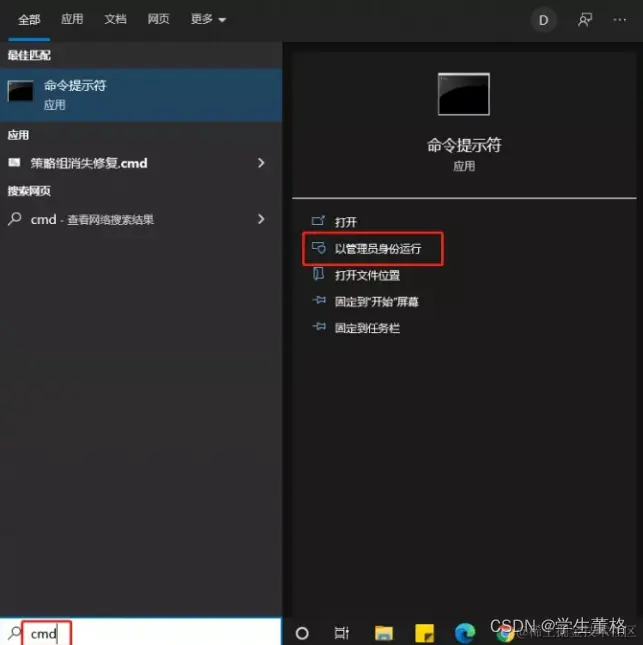Click the open file location icon
643x645 pixels.
coord(318,274)
